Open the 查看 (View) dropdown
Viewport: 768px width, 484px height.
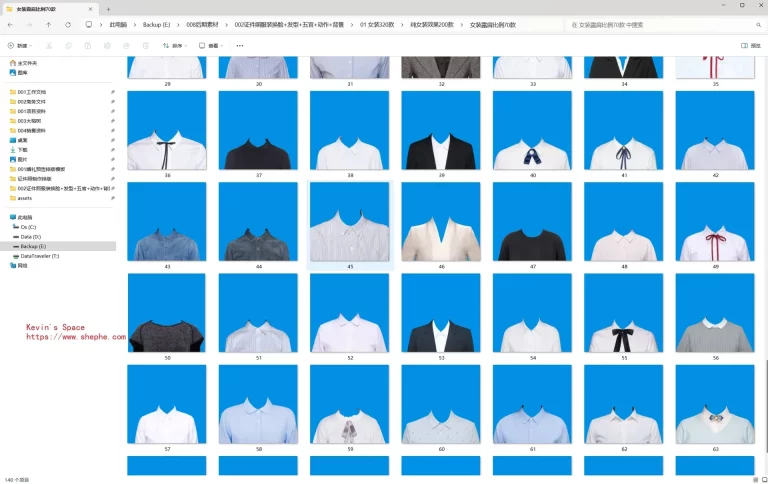pos(212,45)
